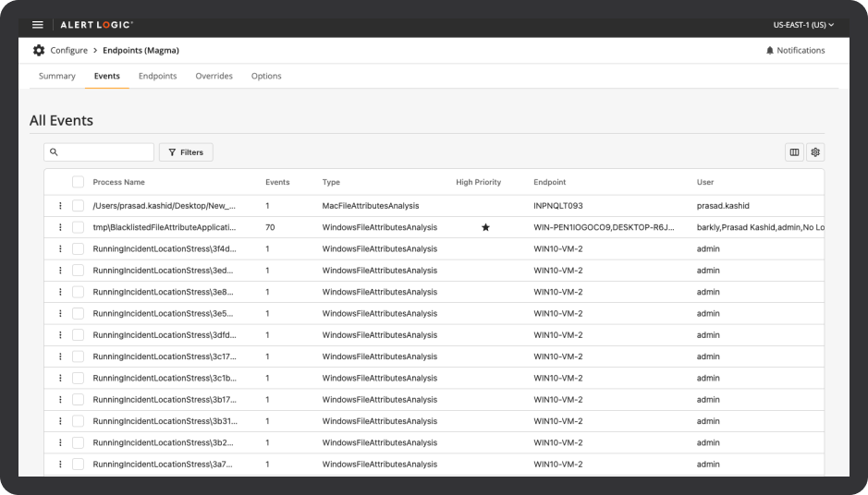Sort by the Events column header

[x=277, y=183]
